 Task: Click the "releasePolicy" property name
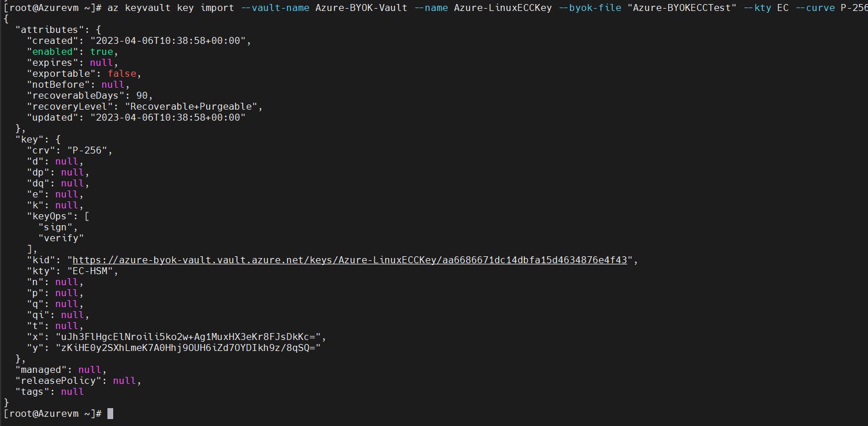coord(58,380)
